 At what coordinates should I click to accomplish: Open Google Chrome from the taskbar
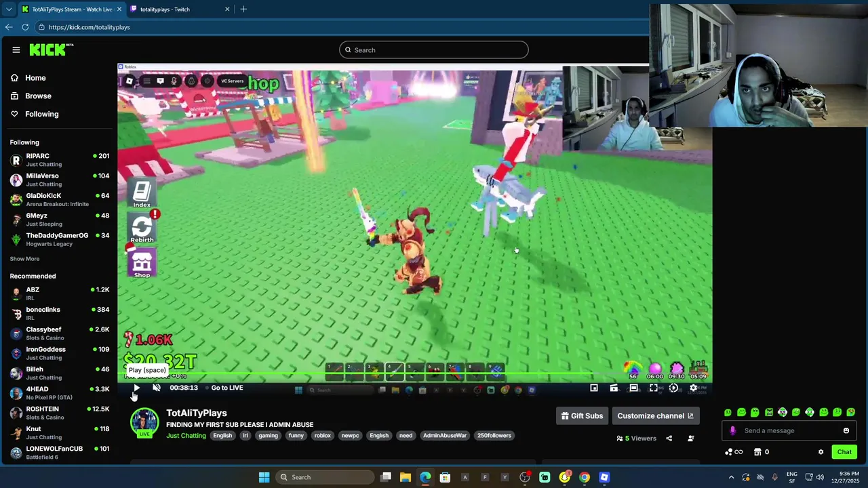585,477
